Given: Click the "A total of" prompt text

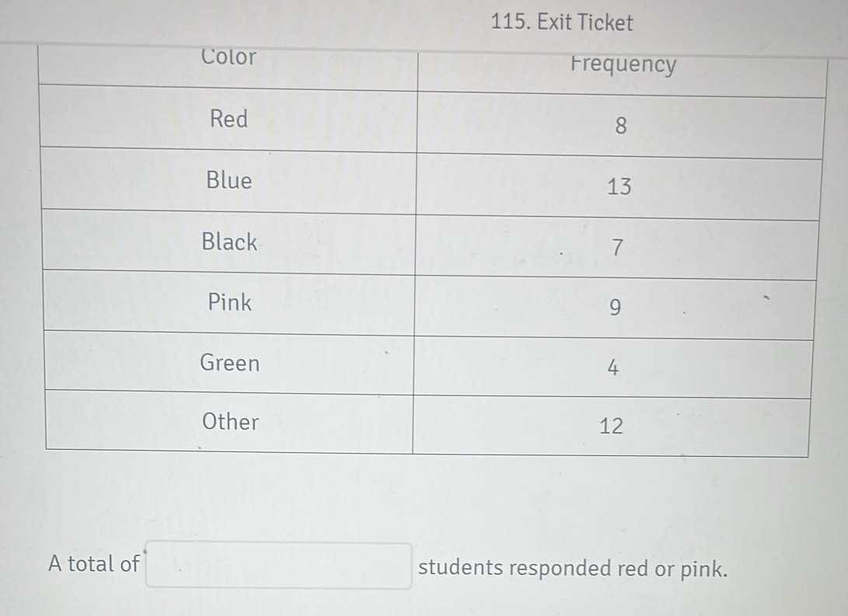Looking at the screenshot, I should pyautogui.click(x=94, y=563).
